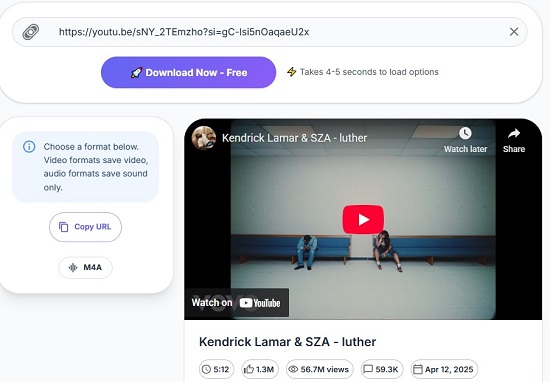Clear the URL field with X button
The image size is (550, 382).
point(514,32)
